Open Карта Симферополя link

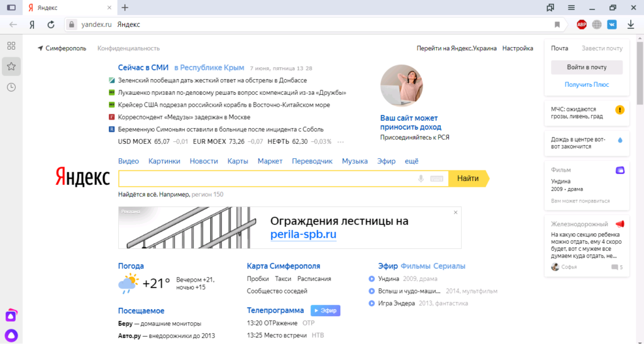(284, 266)
